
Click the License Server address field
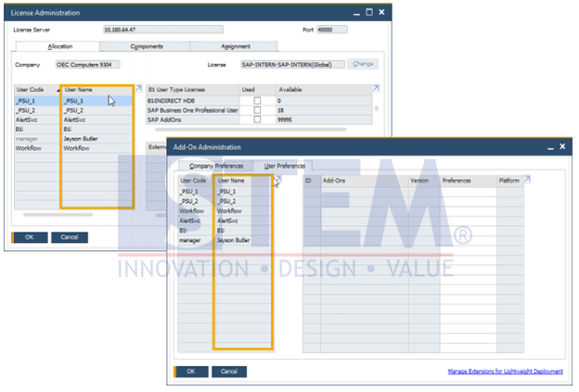163,30
